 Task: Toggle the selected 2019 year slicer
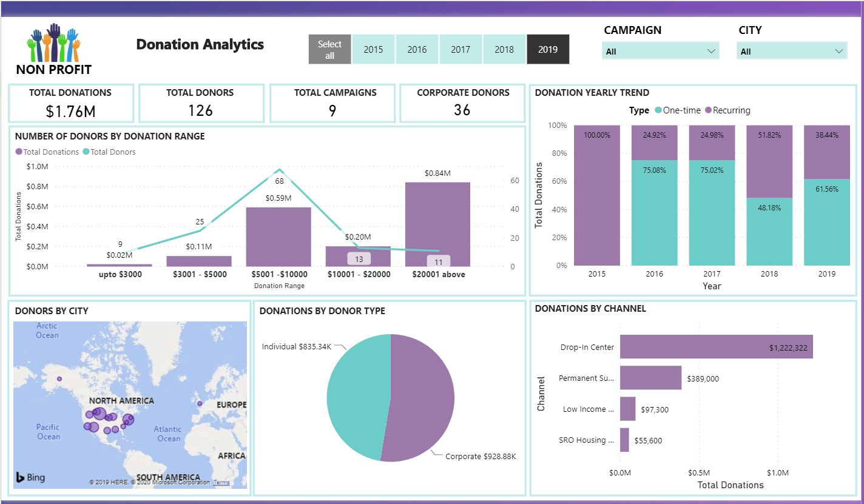tap(548, 49)
